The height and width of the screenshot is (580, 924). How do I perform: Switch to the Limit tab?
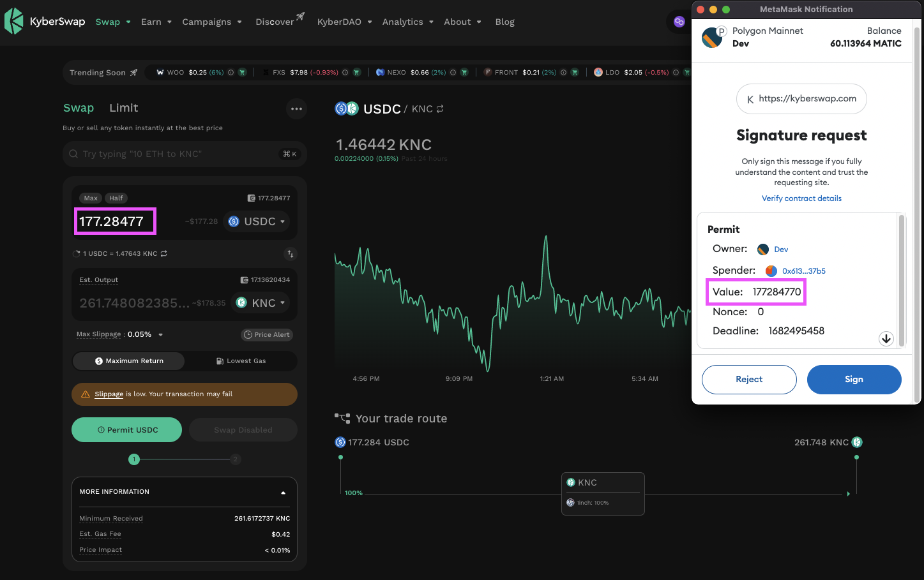click(x=123, y=108)
